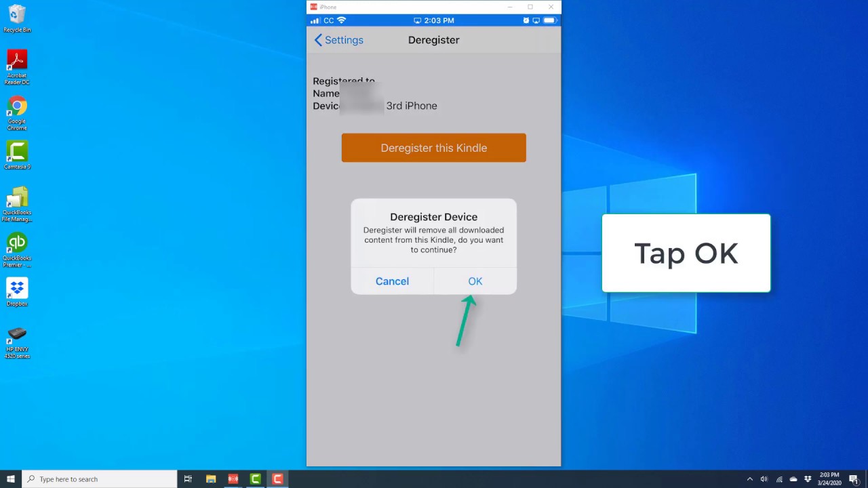Open network settings in system tray

779,479
